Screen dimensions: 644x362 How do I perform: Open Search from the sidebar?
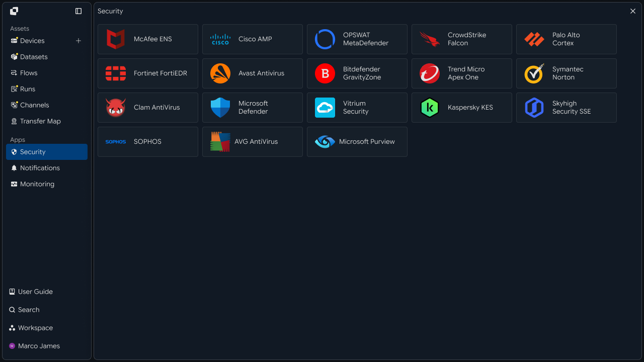click(x=47, y=310)
